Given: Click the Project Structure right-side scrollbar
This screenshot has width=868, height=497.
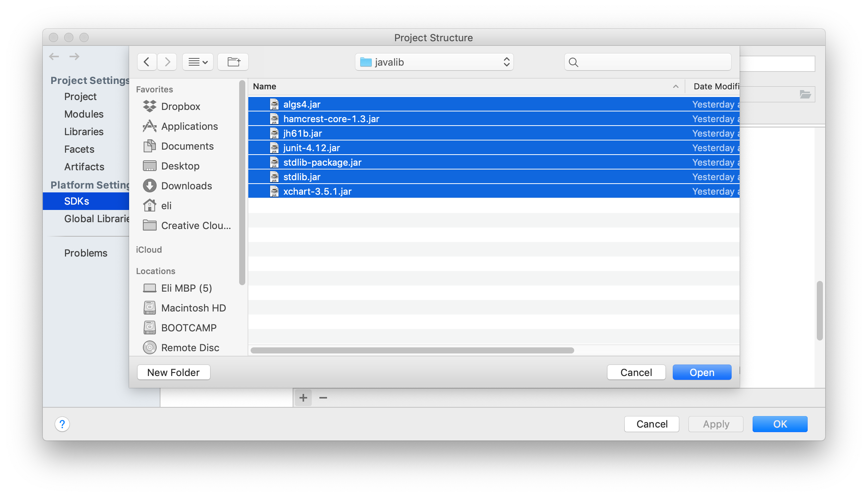Looking at the screenshot, I should [819, 311].
